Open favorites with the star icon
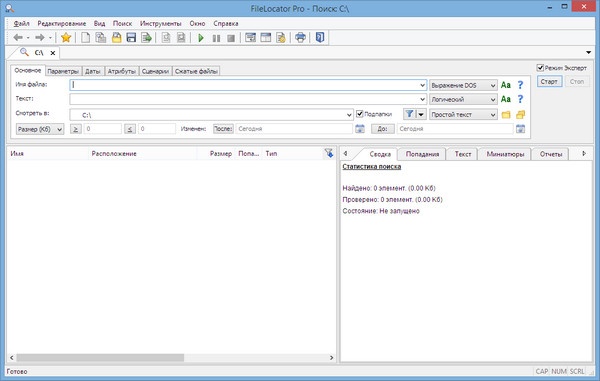The height and width of the screenshot is (381, 600). pyautogui.click(x=66, y=37)
